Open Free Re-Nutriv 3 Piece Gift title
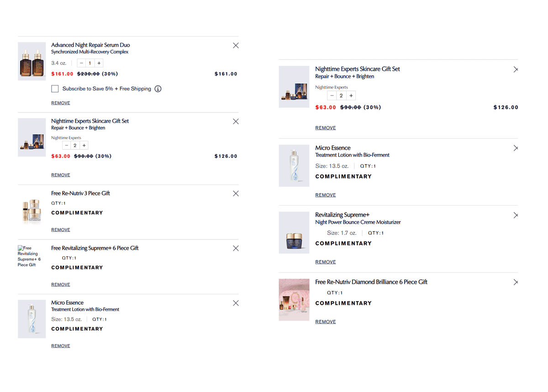The image size is (548, 392). click(x=80, y=193)
